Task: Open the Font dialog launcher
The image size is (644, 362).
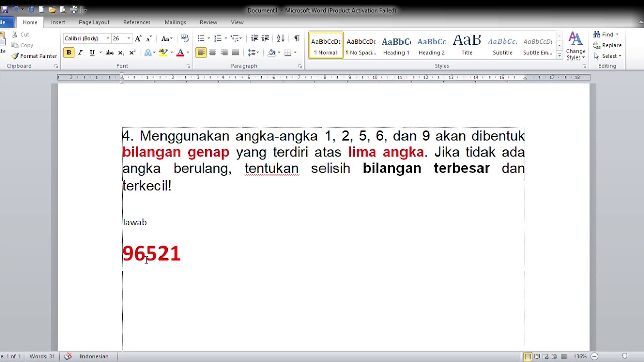Action: pos(188,66)
